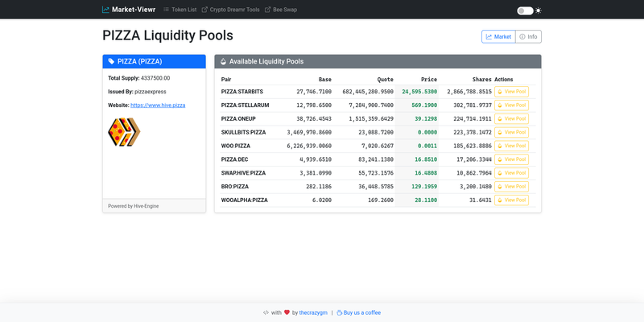
Task: View Pool for PIZZA:STARBITS
Action: (x=511, y=92)
